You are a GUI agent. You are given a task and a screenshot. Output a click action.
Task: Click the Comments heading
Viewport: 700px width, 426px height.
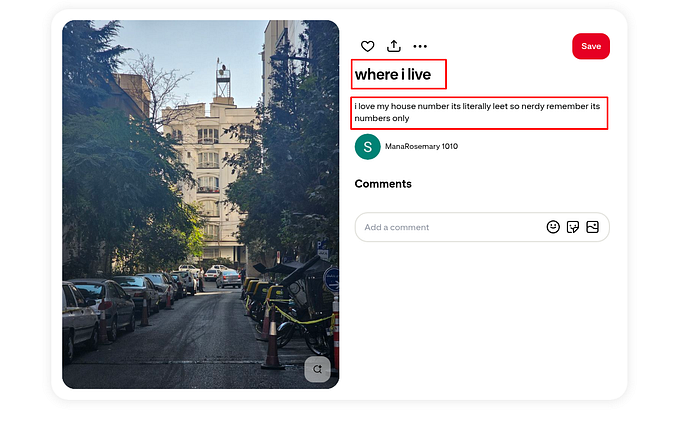click(x=383, y=184)
